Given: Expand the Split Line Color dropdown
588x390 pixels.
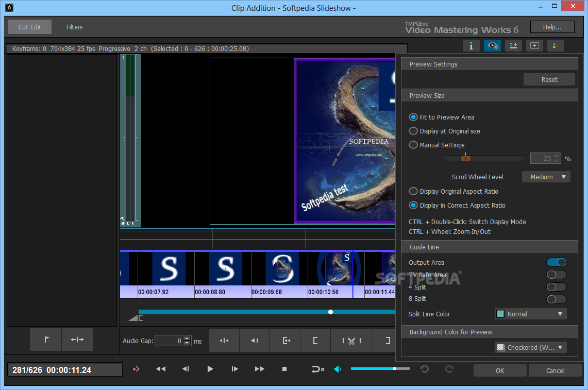Looking at the screenshot, I should tap(530, 314).
